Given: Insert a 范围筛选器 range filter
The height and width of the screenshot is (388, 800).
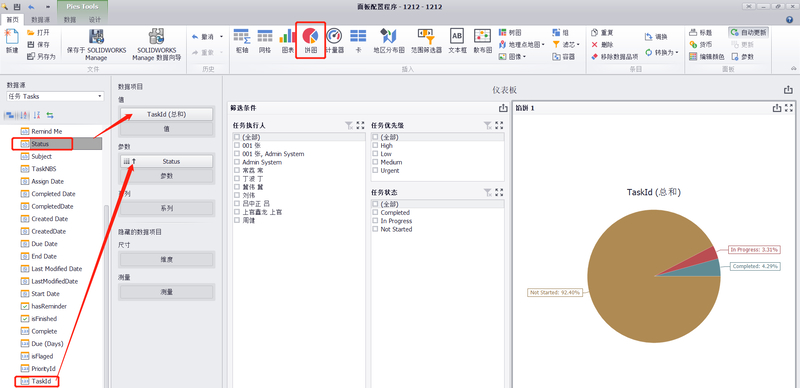Looking at the screenshot, I should pos(426,41).
